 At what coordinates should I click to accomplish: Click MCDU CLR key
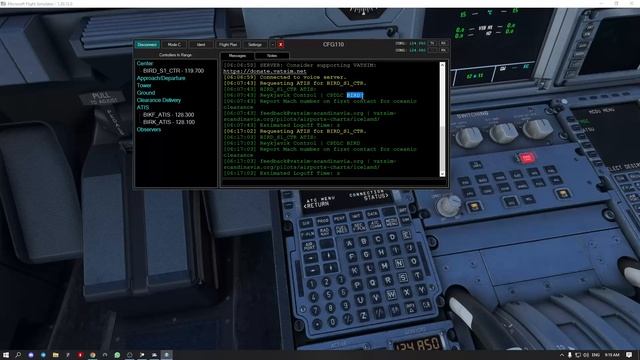pos(426,305)
